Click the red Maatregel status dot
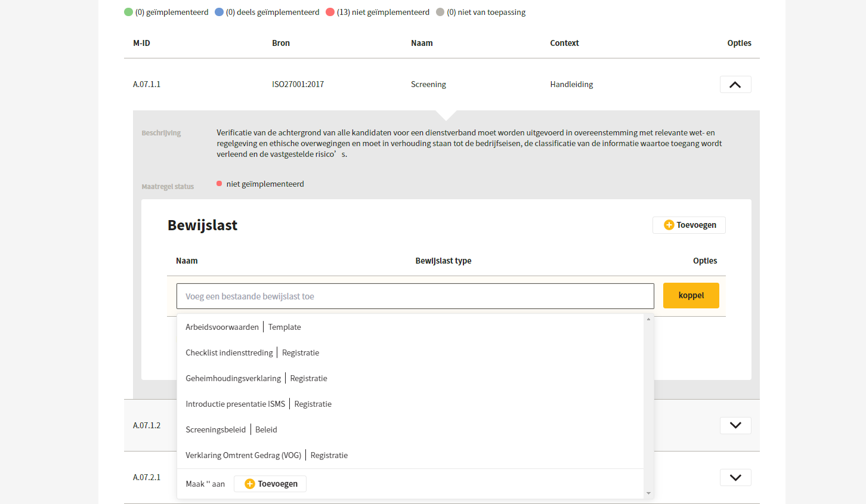The image size is (866, 504). (x=219, y=184)
